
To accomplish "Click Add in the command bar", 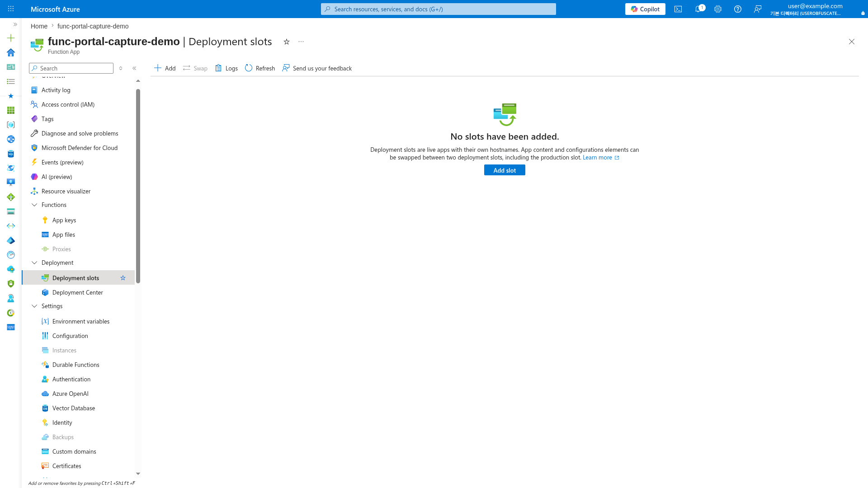I will (165, 68).
